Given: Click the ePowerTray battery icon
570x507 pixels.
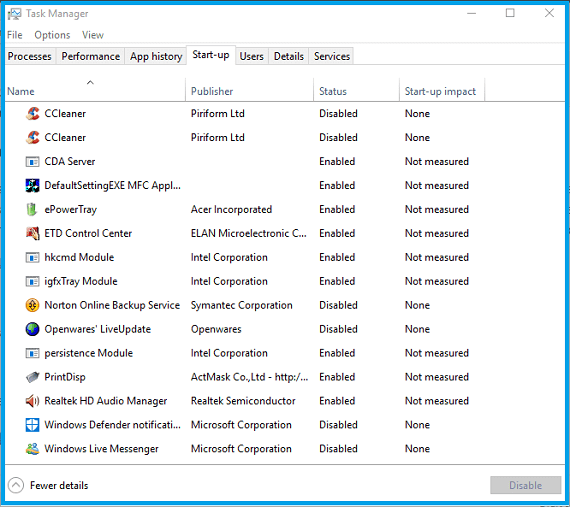Looking at the screenshot, I should 32,209.
